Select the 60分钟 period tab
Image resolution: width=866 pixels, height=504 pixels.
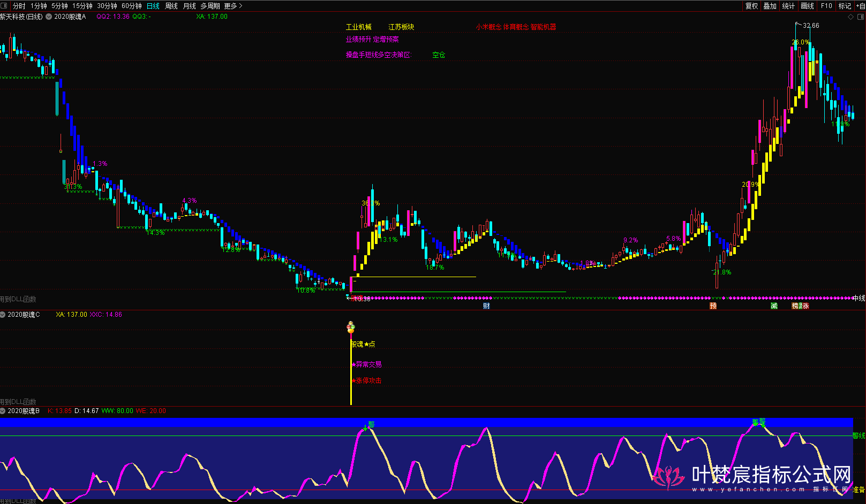132,6
